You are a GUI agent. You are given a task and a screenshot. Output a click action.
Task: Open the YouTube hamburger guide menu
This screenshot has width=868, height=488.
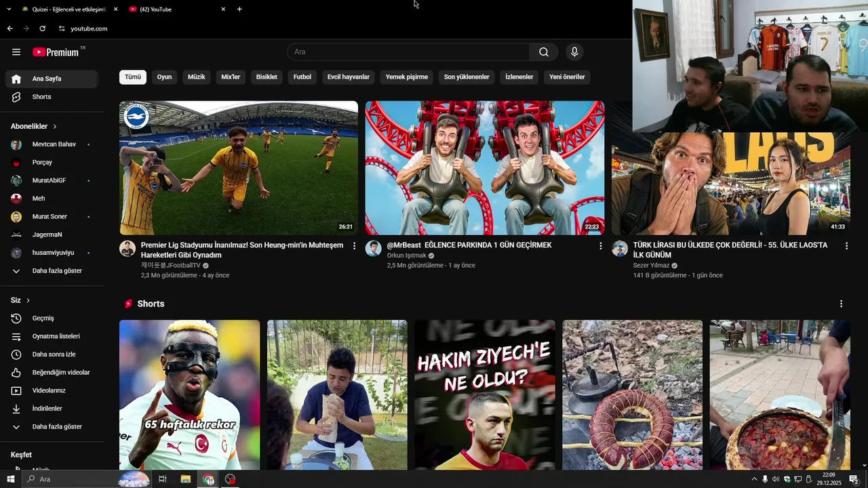tap(16, 52)
